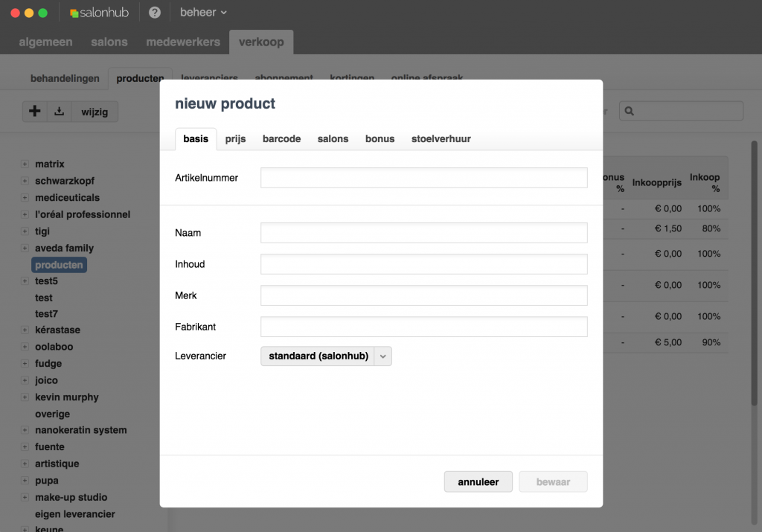Select the medewerkers tab at the top
The image size is (762, 532).
182,42
